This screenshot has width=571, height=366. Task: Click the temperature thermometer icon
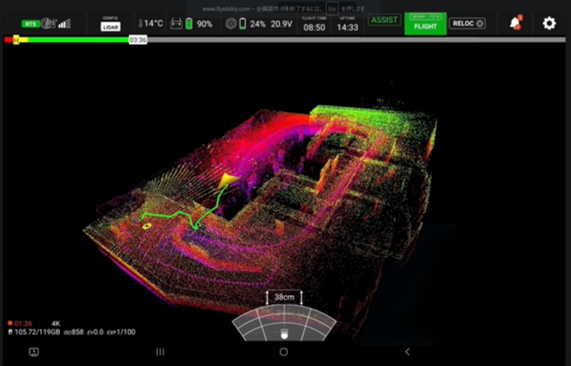[140, 24]
